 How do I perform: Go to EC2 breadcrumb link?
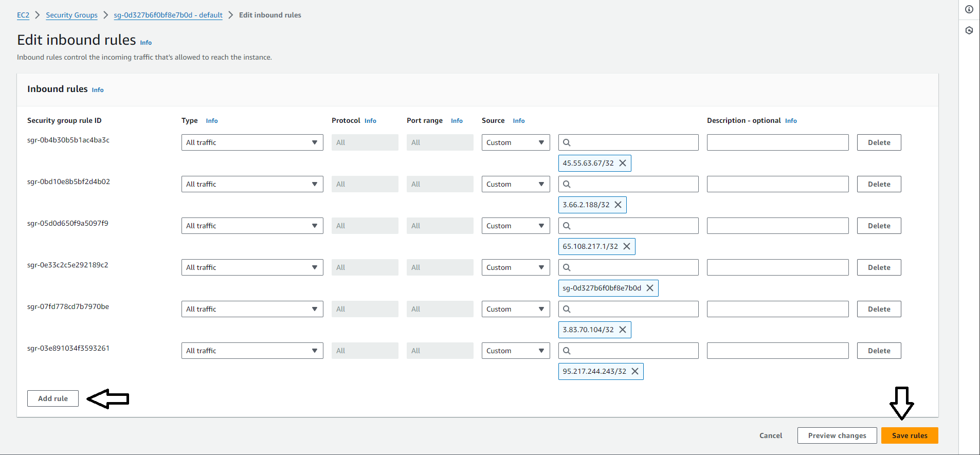pos(23,15)
